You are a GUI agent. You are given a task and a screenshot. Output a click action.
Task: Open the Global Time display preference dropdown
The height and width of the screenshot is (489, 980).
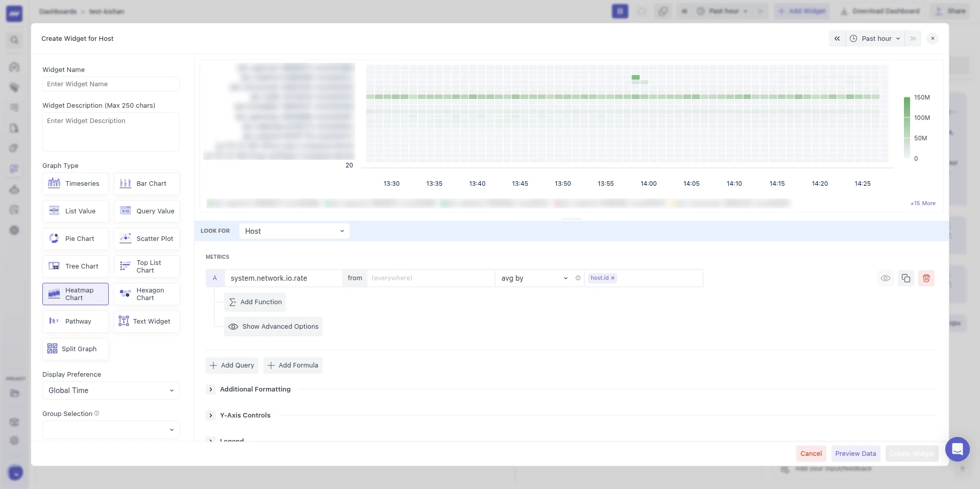click(x=111, y=390)
